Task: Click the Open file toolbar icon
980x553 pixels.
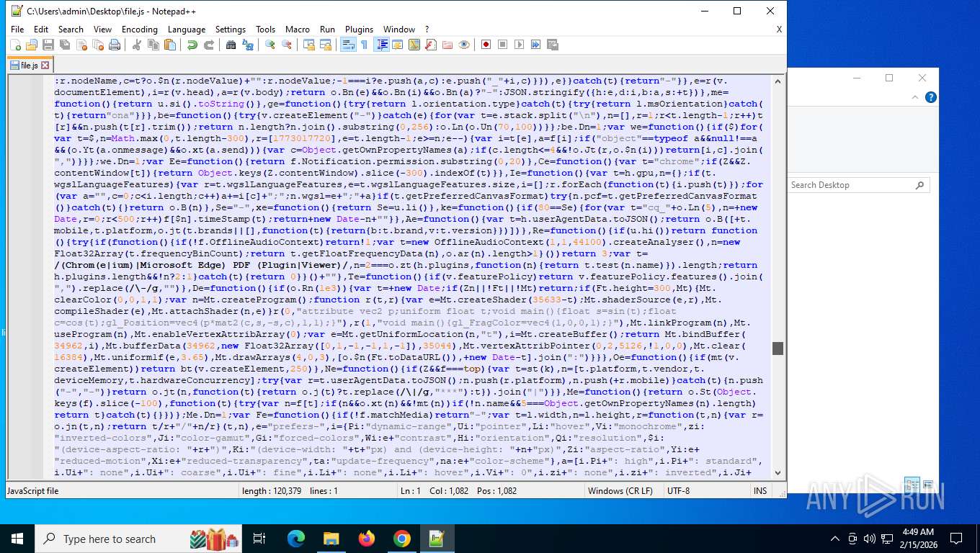Action: (32, 45)
